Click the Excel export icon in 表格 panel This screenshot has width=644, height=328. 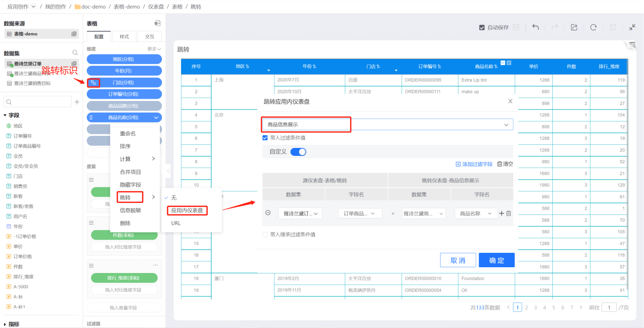tap(157, 23)
